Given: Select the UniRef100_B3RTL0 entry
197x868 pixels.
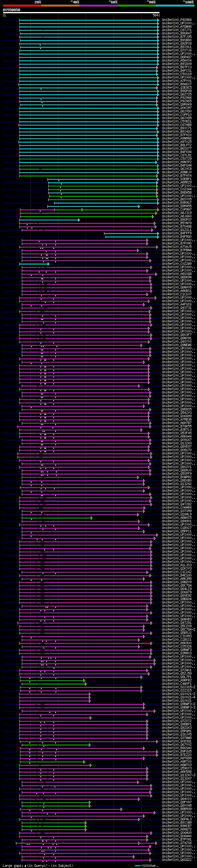Looking at the screenshot, I should pos(177,430).
